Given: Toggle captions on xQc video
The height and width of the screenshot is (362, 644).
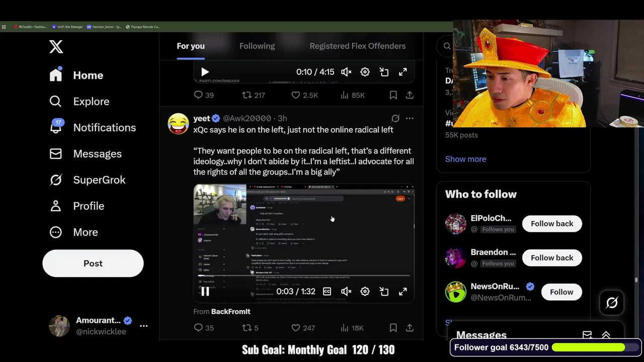Looking at the screenshot, I should coord(327,291).
